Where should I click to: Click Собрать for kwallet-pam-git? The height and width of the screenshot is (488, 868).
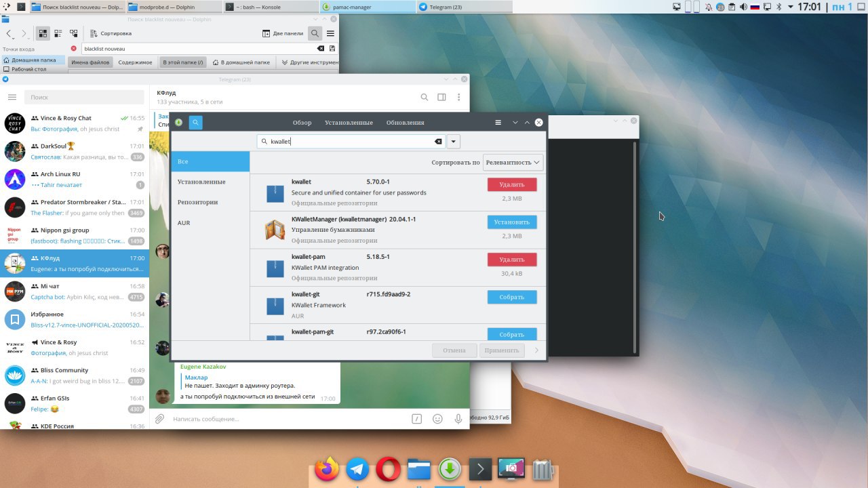pyautogui.click(x=512, y=334)
